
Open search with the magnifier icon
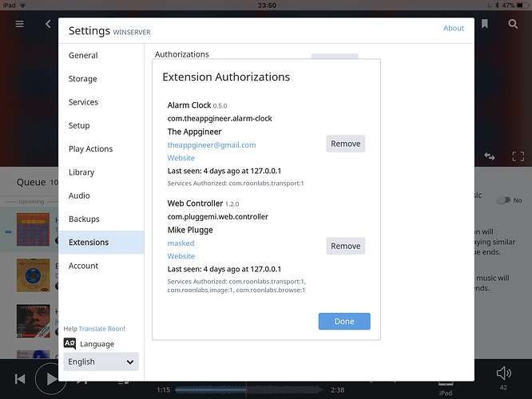tap(513, 24)
